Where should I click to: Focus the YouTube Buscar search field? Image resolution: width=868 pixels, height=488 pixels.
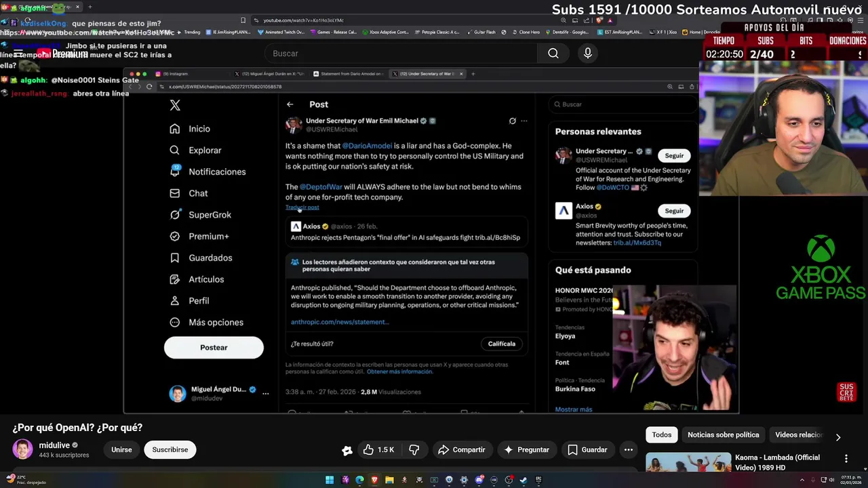[x=400, y=54]
